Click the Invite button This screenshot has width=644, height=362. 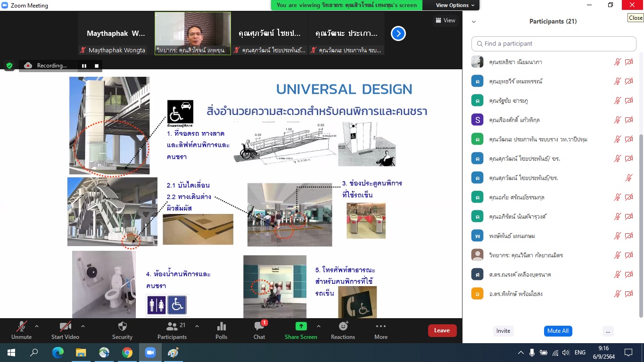pos(503,331)
